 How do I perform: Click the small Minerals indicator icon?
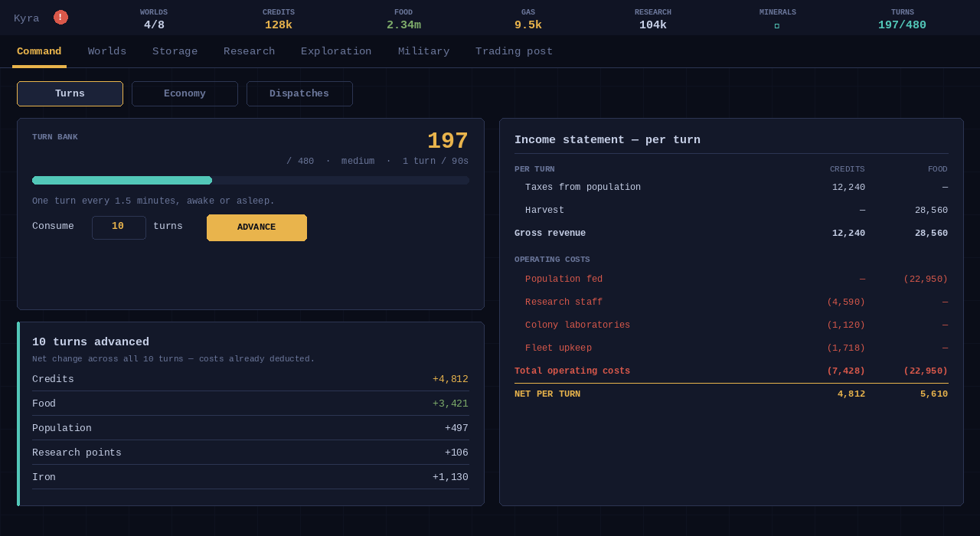[777, 26]
